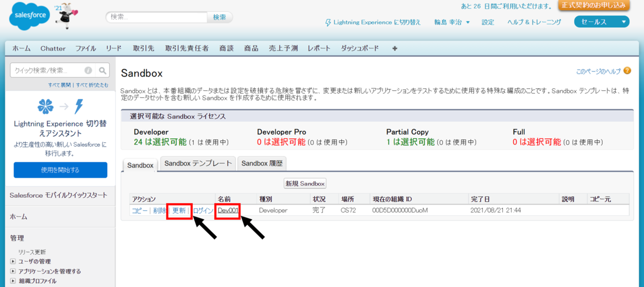Click the 場所 column header

point(348,199)
